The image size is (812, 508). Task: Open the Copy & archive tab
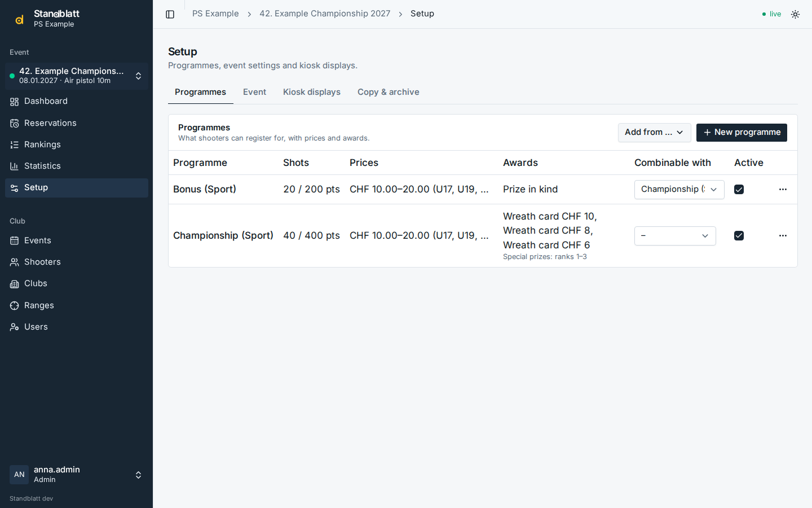(389, 92)
